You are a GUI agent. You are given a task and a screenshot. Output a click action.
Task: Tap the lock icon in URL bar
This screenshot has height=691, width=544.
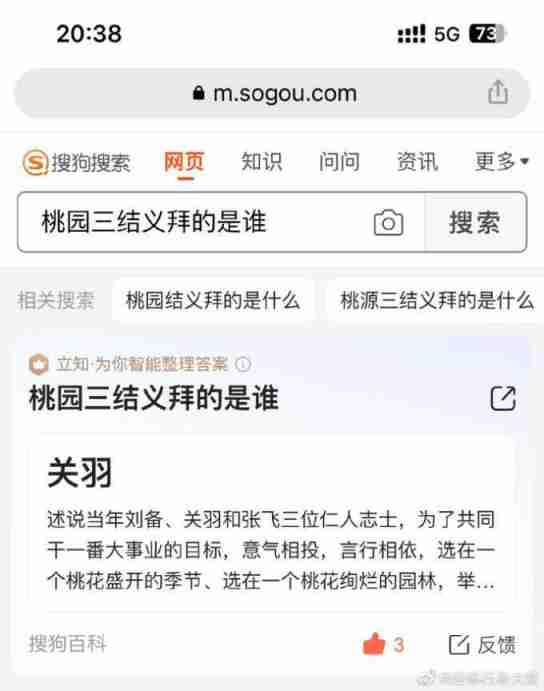coord(199,93)
